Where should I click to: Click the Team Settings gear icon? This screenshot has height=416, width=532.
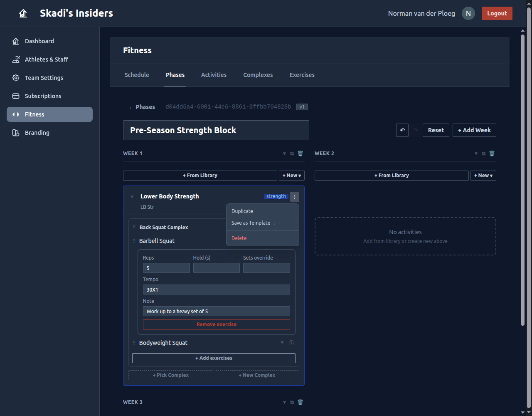tap(16, 78)
